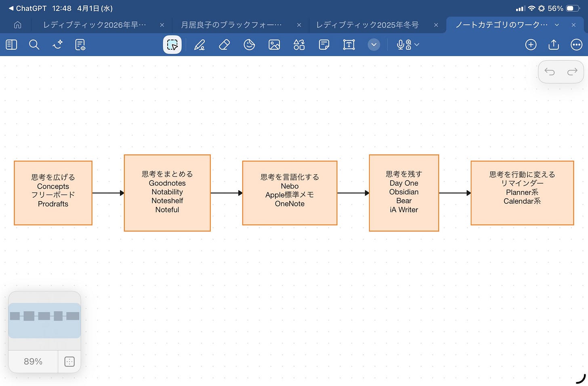Click the Obsidian text line
This screenshot has height=386, width=588.
(x=404, y=192)
